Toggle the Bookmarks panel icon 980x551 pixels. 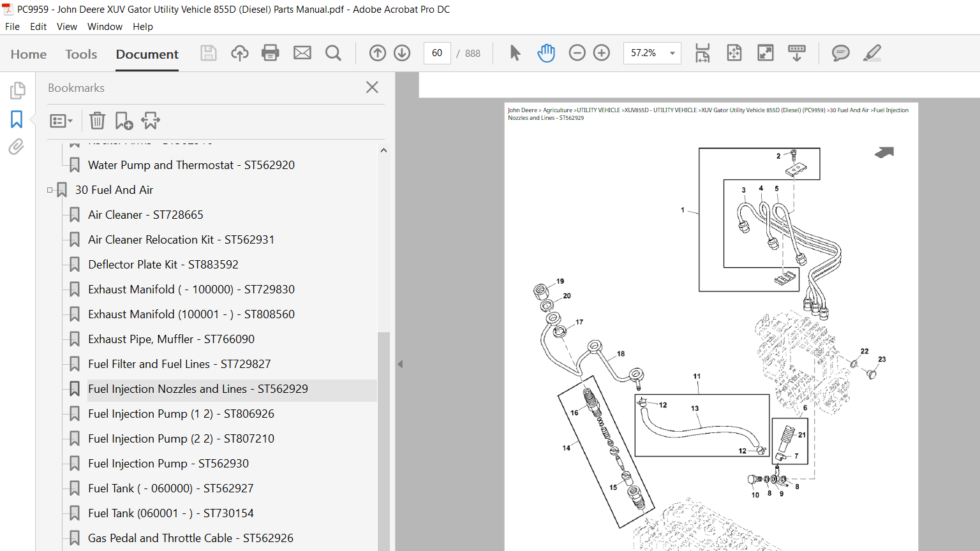pos(17,119)
